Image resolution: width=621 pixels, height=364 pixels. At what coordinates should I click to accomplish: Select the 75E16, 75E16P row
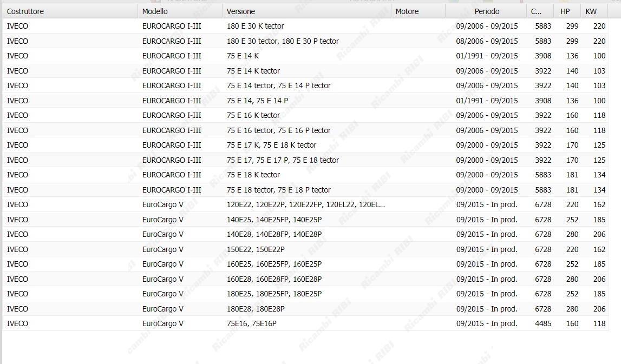pos(252,323)
